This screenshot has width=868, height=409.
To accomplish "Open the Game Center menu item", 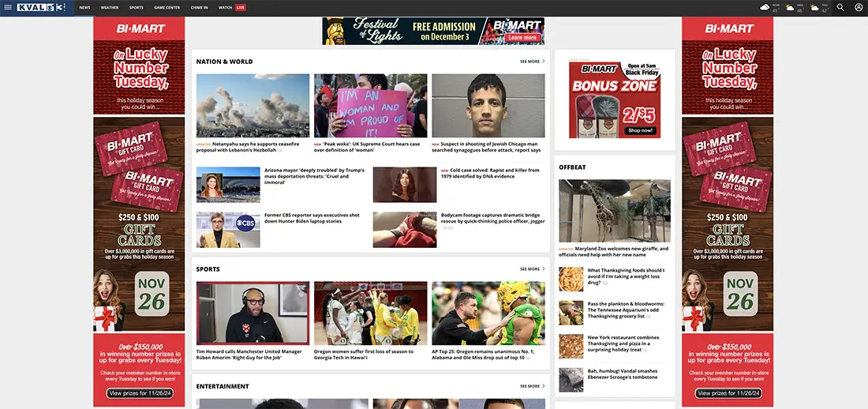I will (x=166, y=8).
